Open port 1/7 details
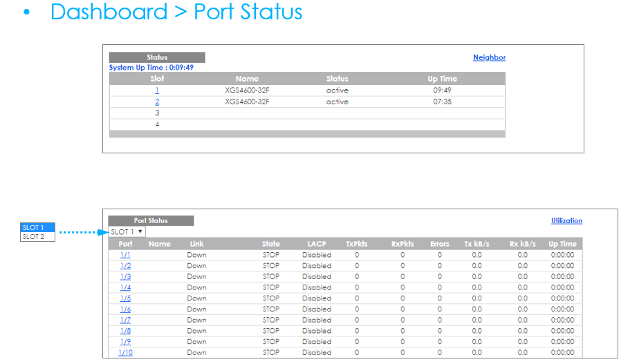Viewport: 639px width, 364px height. 125,320
